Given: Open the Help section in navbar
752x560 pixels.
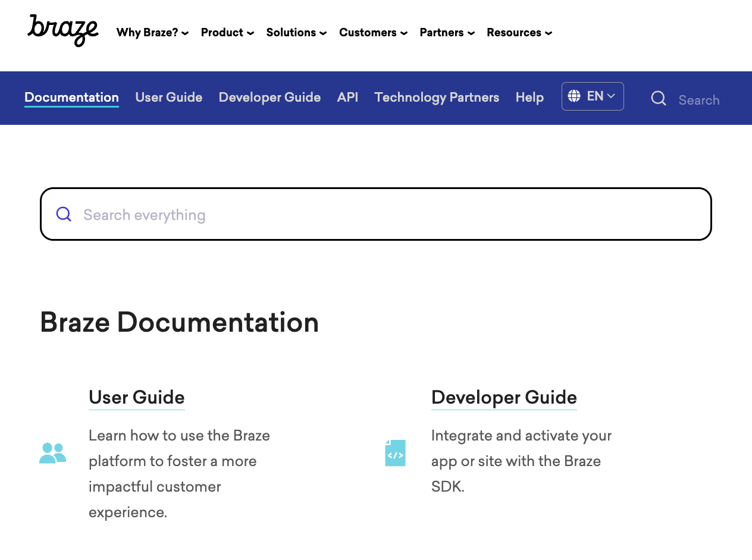Looking at the screenshot, I should 529,97.
